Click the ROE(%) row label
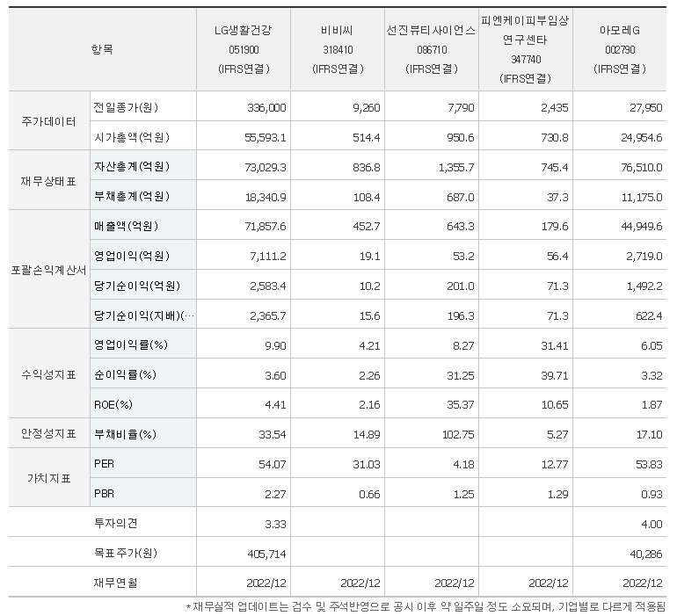Screen dimensions: 677x616 click(113, 404)
